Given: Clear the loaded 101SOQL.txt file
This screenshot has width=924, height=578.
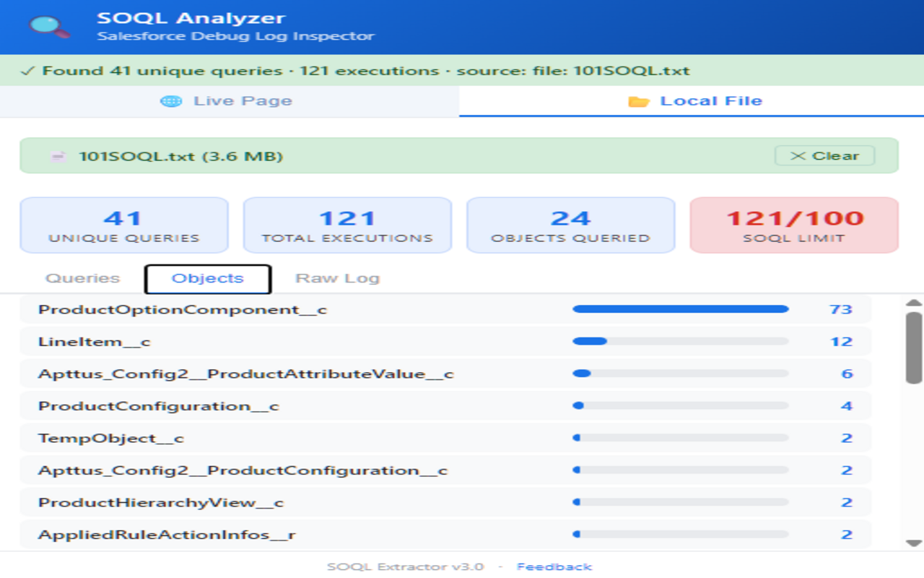Looking at the screenshot, I should click(x=824, y=156).
